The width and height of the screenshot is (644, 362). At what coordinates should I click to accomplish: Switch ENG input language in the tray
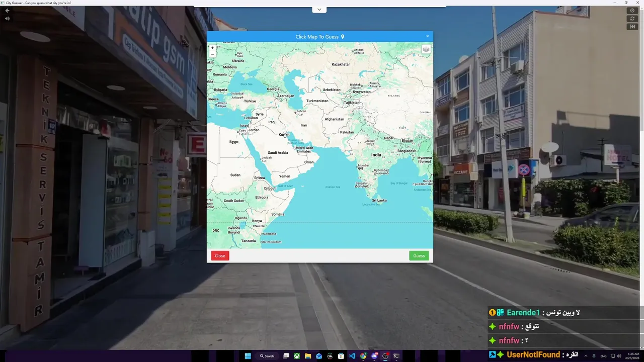coord(603,356)
